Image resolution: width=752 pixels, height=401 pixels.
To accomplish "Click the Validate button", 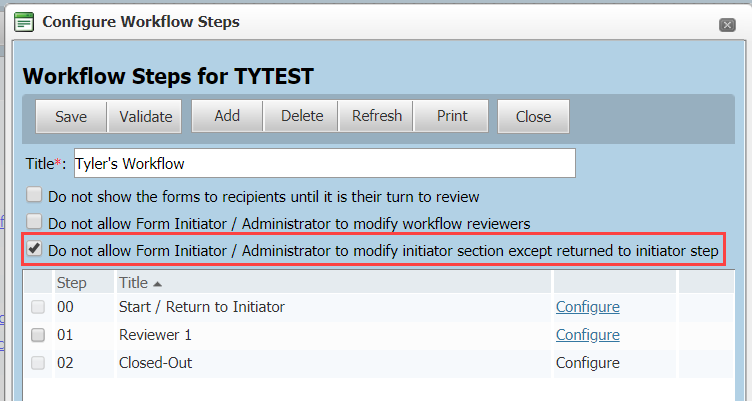I will 145,117.
